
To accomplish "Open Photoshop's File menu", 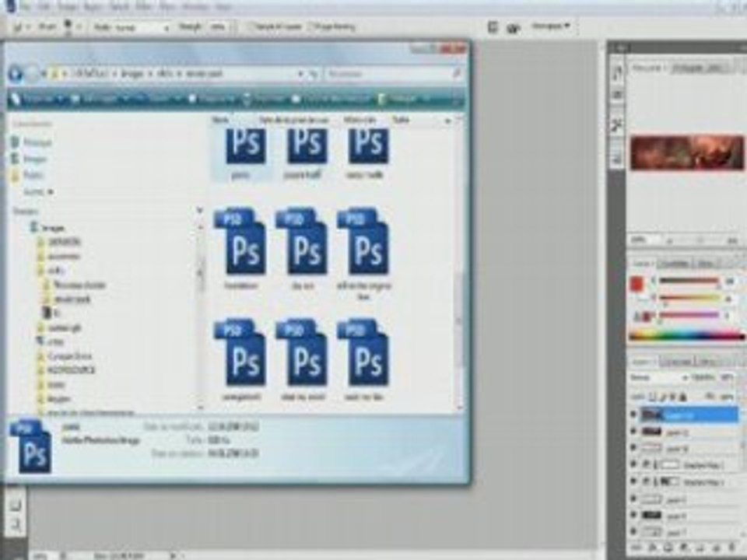I will tap(26, 7).
